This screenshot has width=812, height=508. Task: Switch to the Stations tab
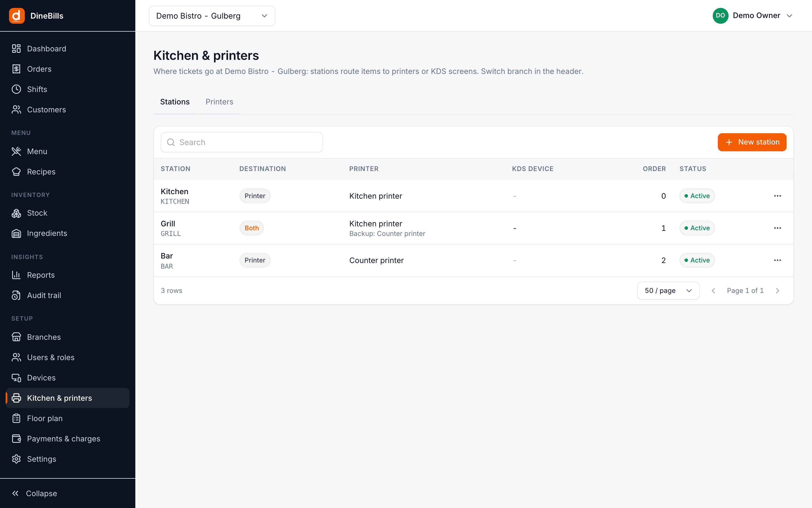pyautogui.click(x=175, y=102)
